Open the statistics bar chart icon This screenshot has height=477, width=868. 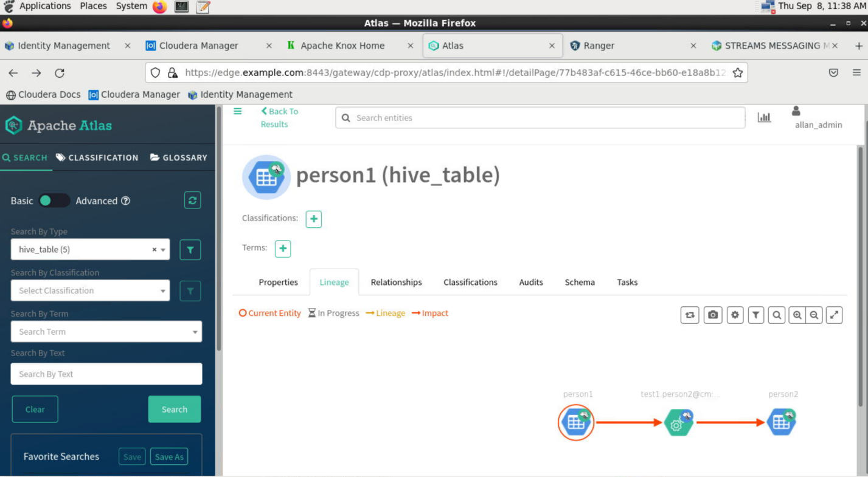point(764,117)
